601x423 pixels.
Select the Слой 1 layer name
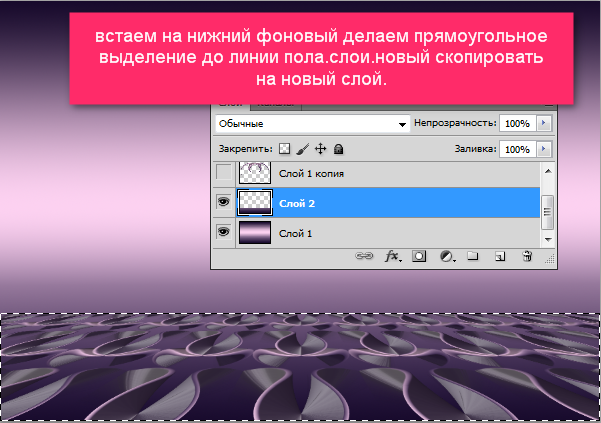pyautogui.click(x=295, y=233)
